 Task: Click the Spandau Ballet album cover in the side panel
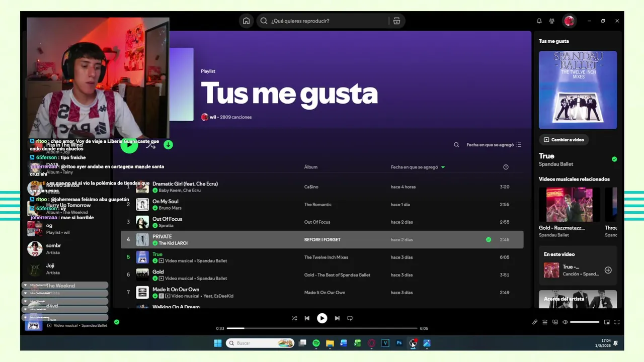click(x=578, y=90)
